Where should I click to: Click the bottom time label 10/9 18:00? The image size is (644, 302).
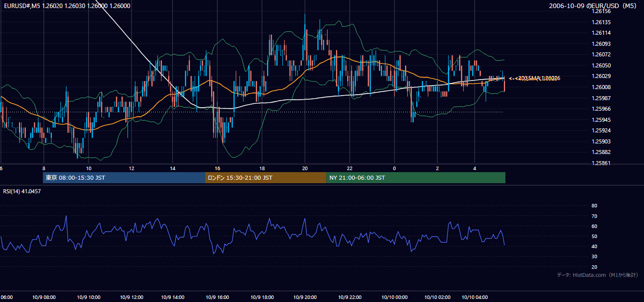point(262,297)
